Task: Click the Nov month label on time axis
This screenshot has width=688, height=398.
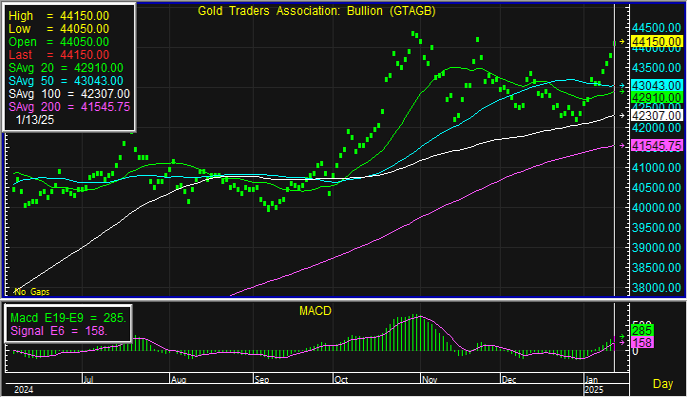Action: pos(430,380)
